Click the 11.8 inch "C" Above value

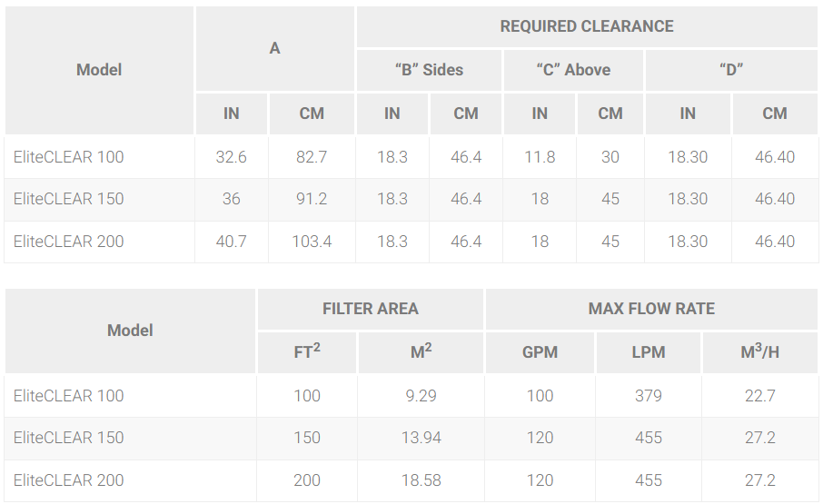(x=540, y=157)
